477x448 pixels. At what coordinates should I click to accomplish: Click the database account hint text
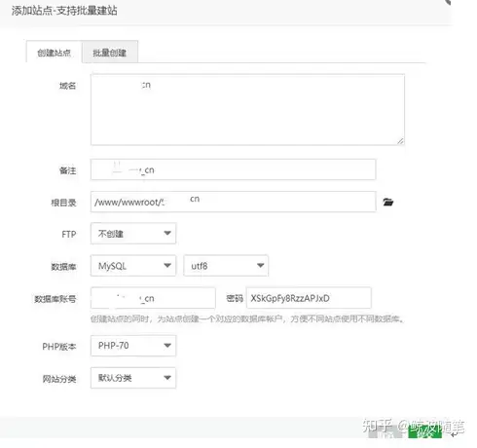pyautogui.click(x=247, y=318)
